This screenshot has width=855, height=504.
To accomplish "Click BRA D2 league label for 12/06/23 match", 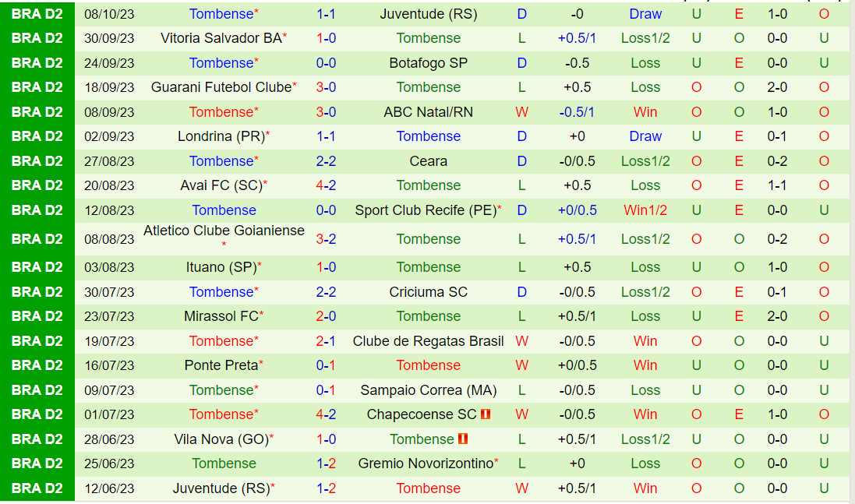I will coord(37,488).
